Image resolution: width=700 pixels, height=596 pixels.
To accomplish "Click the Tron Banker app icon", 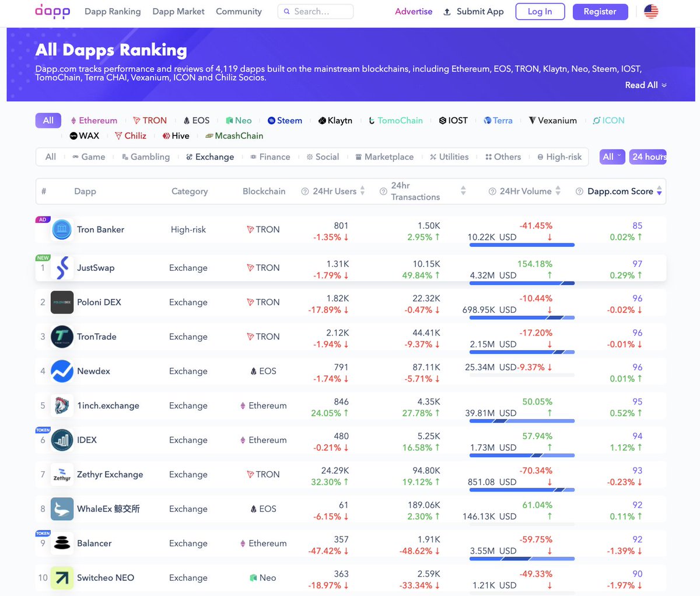I will pyautogui.click(x=62, y=229).
